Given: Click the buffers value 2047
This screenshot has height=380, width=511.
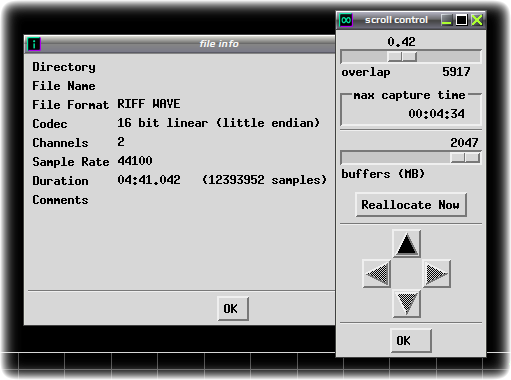Looking at the screenshot, I should pos(464,143).
